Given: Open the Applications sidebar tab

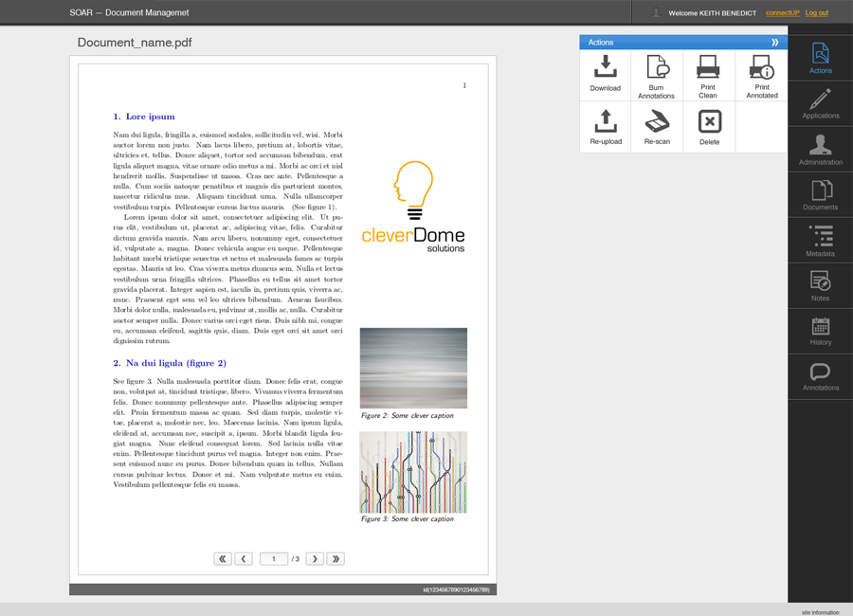Looking at the screenshot, I should (x=820, y=102).
